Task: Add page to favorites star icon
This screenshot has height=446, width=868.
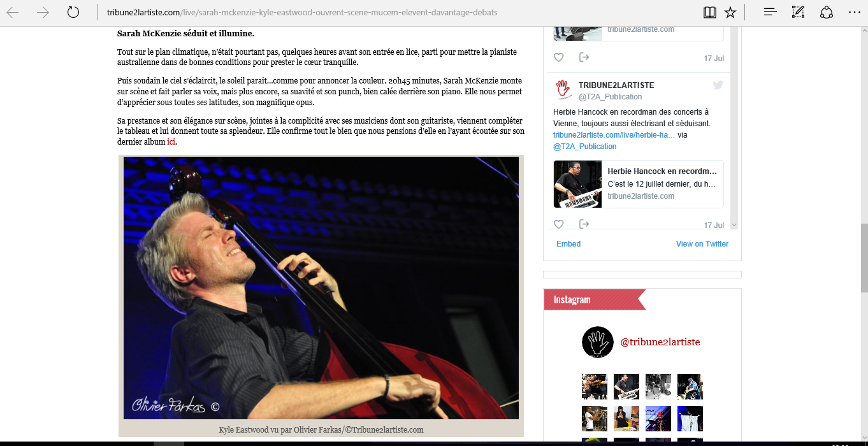Action: [x=730, y=12]
